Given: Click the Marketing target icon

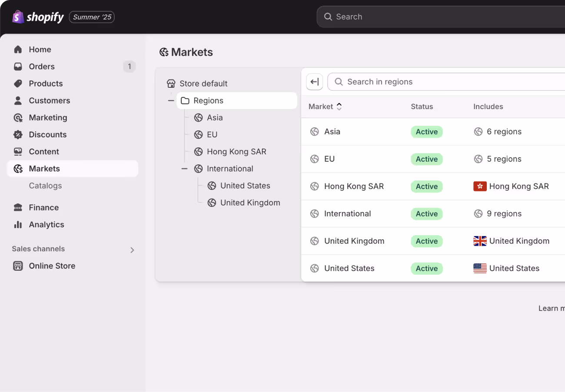Looking at the screenshot, I should 18,118.
